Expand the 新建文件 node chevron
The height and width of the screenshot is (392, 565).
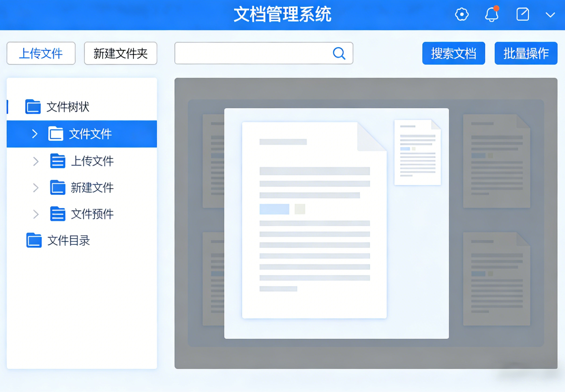point(36,188)
